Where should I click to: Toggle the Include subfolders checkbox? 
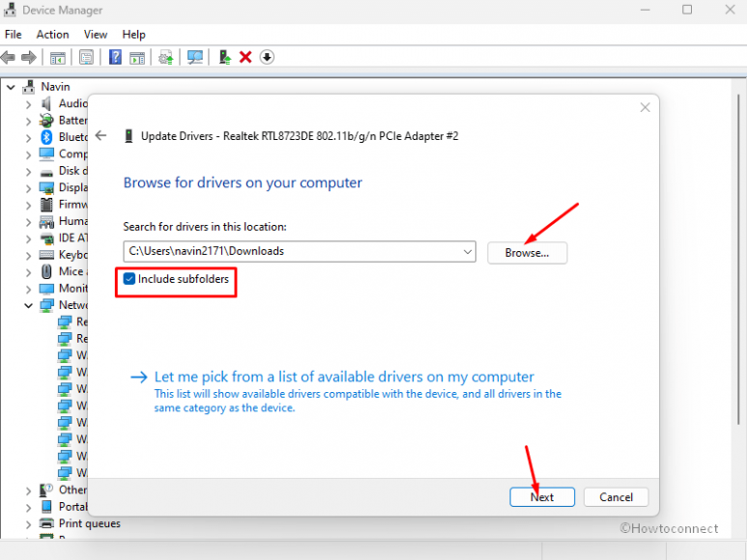coord(129,279)
